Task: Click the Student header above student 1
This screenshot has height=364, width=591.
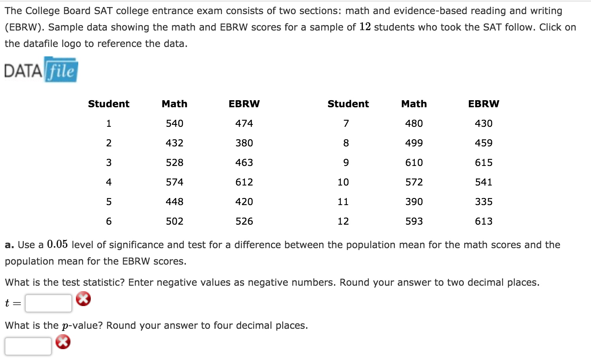Action: tap(109, 104)
